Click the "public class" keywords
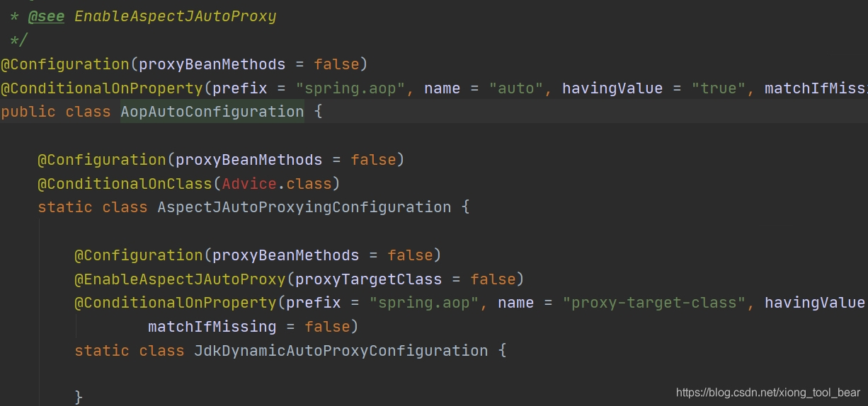The height and width of the screenshot is (406, 868). tap(56, 112)
